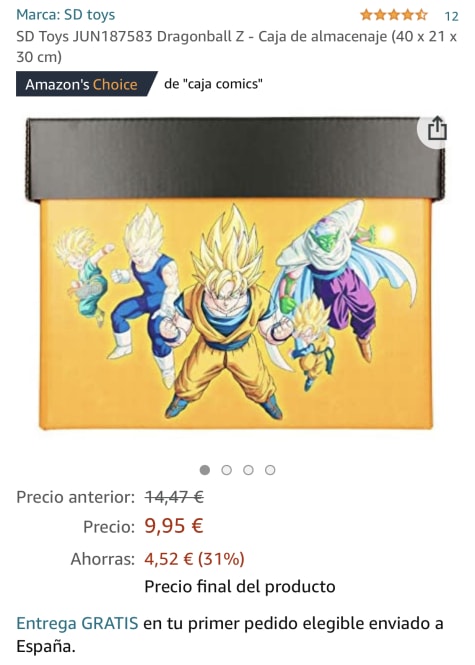Open the star rating breakdown
This screenshot has height=665, width=475.
click(x=394, y=15)
